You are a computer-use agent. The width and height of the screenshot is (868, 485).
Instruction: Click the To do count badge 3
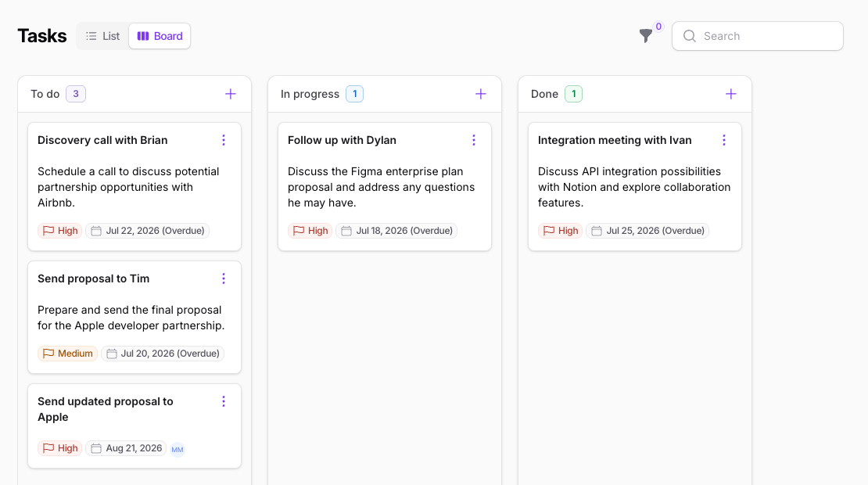pyautogui.click(x=76, y=94)
